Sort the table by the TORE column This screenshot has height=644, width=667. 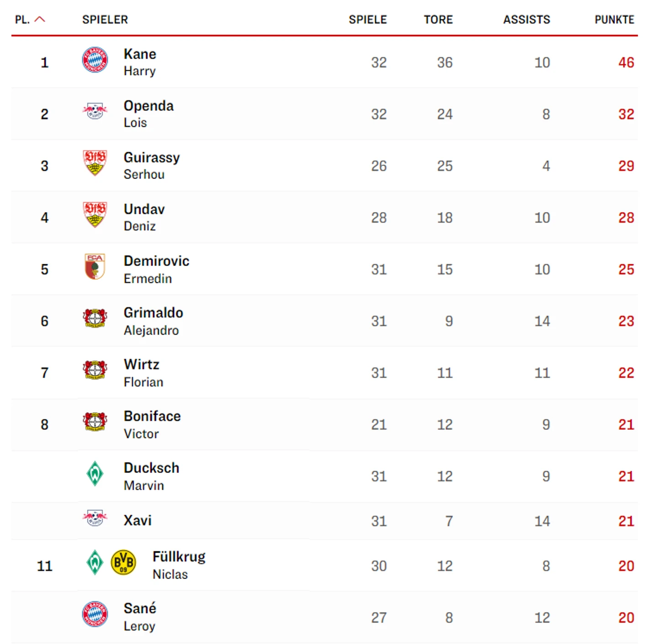438,20
